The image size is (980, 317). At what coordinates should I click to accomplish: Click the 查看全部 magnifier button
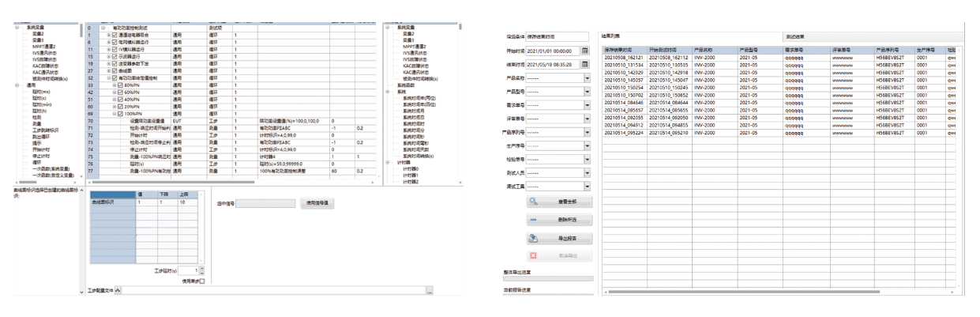coord(559,202)
